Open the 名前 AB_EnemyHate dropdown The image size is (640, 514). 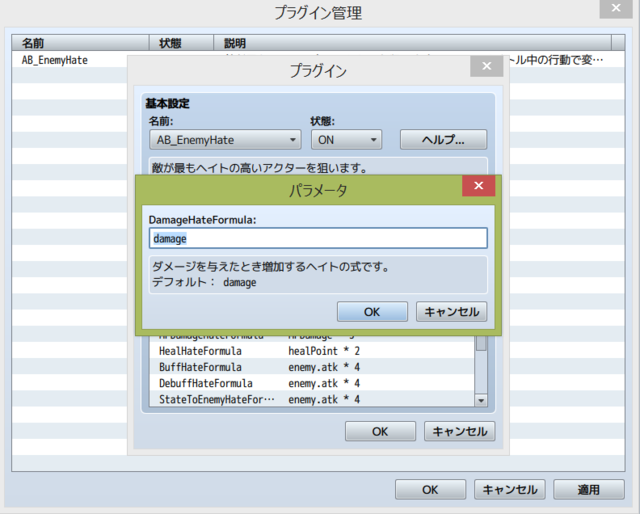click(225, 140)
